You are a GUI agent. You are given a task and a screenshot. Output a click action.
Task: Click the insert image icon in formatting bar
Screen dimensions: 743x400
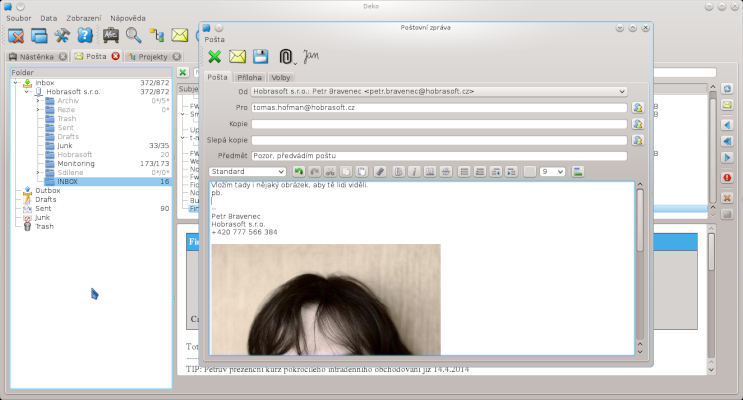pos(578,172)
